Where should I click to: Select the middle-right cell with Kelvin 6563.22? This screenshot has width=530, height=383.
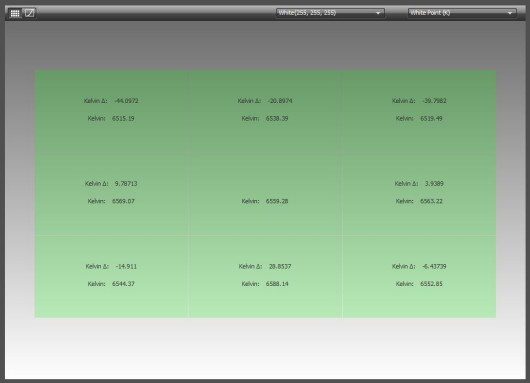[419, 194]
